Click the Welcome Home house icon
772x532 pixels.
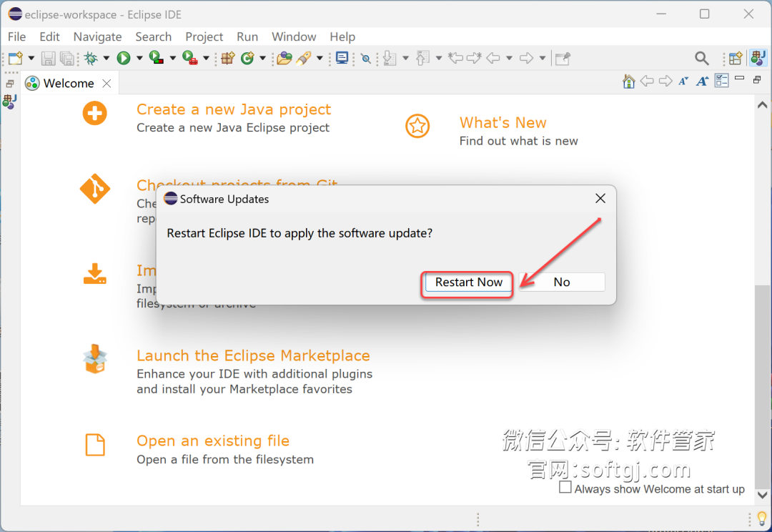(629, 82)
